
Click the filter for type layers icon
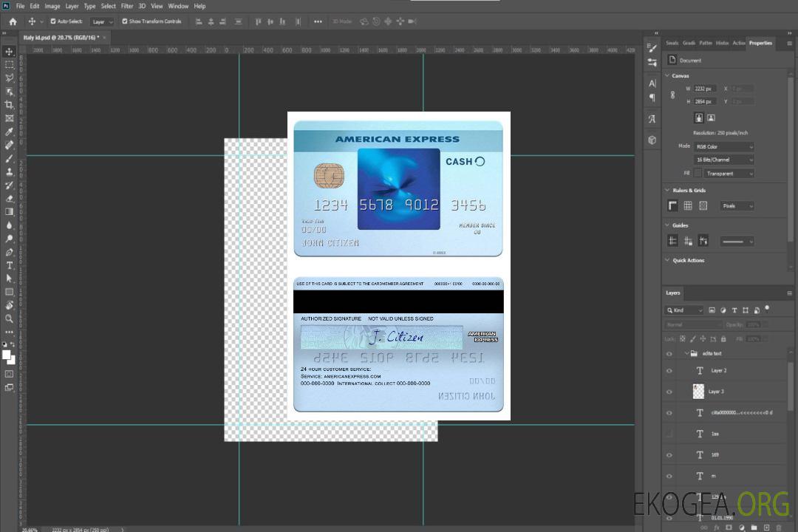pyautogui.click(x=734, y=310)
